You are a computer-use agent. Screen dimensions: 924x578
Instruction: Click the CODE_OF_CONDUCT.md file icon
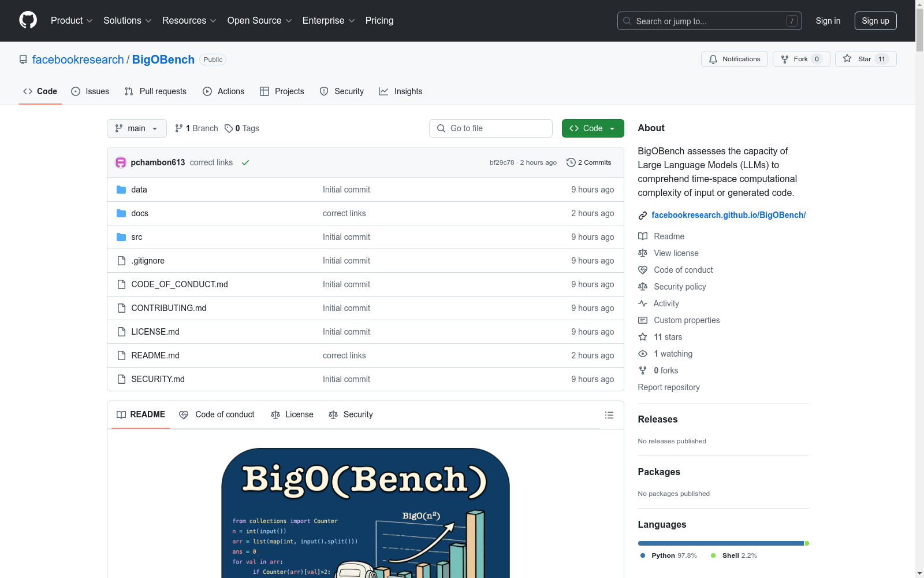pyautogui.click(x=121, y=284)
